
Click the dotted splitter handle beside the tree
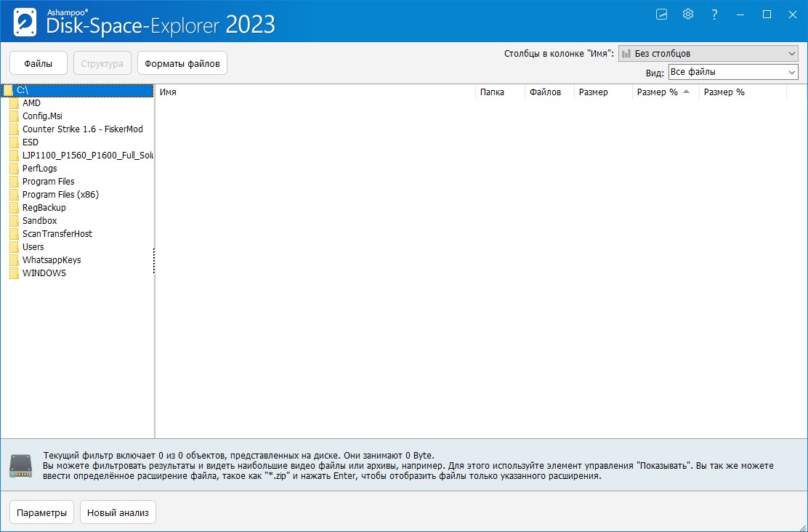[x=154, y=261]
